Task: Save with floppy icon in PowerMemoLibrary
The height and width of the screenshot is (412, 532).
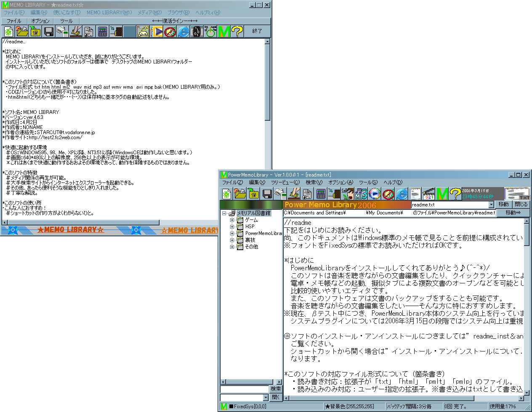Action: (x=267, y=194)
